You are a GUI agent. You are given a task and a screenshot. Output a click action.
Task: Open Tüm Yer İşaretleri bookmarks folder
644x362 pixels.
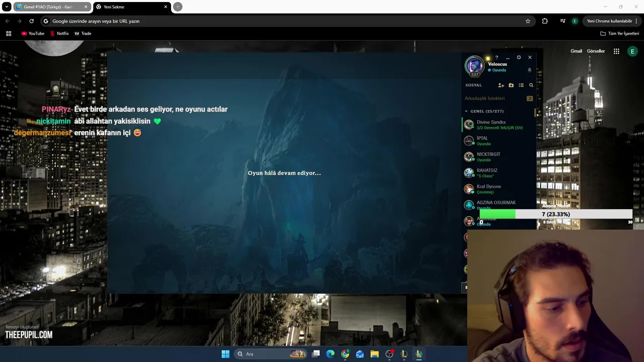click(x=620, y=34)
